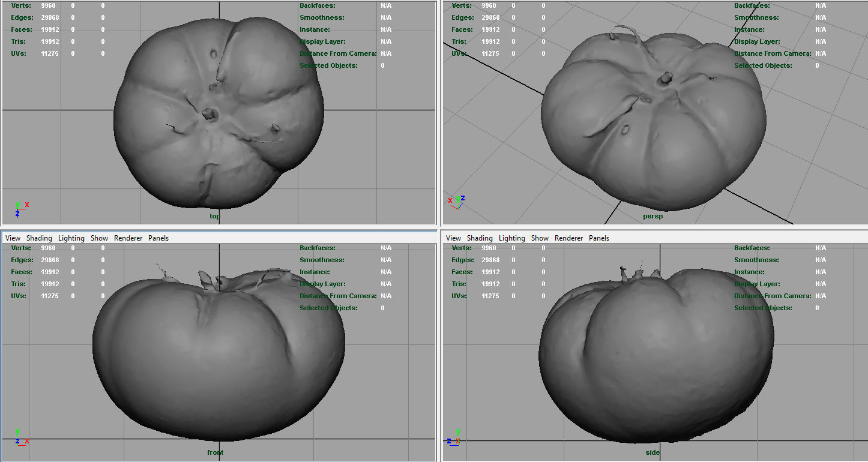Click 'Smoothness:' HUD label in top view
The image size is (868, 462).
322,17
